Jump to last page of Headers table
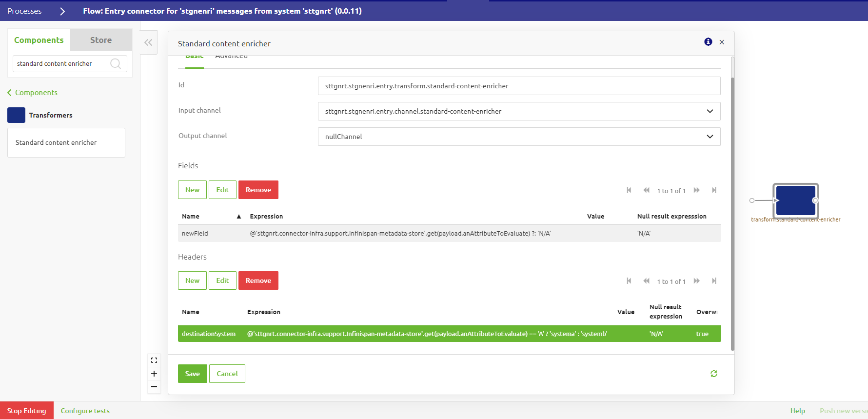 coord(714,281)
